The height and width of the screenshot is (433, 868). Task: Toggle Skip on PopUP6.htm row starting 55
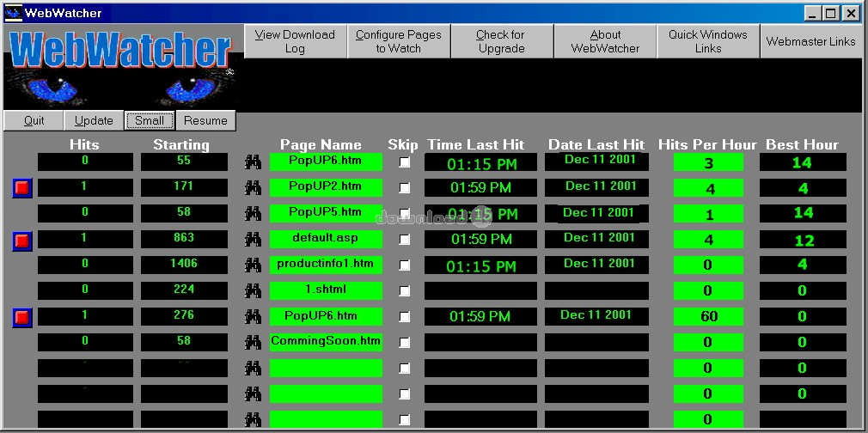click(x=405, y=162)
